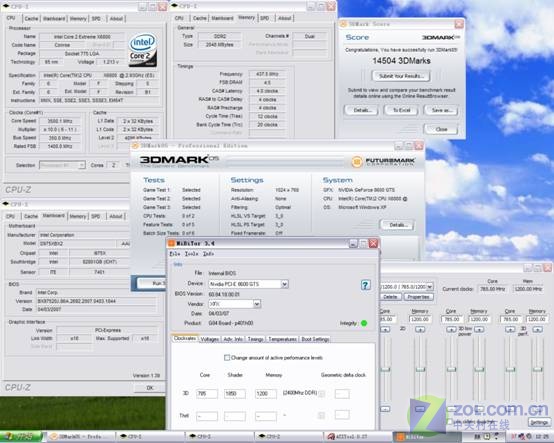Tick Change amount of active performance levels
554x443 pixels.
pos(227,358)
